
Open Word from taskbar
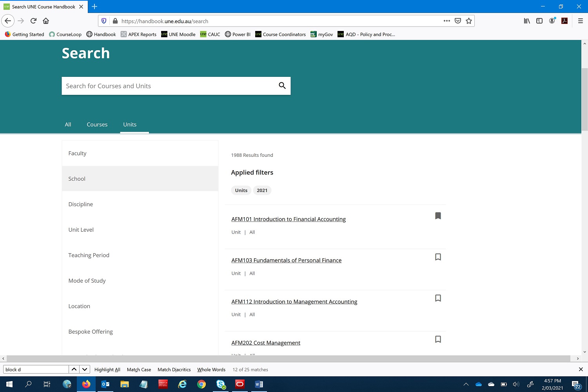click(259, 384)
